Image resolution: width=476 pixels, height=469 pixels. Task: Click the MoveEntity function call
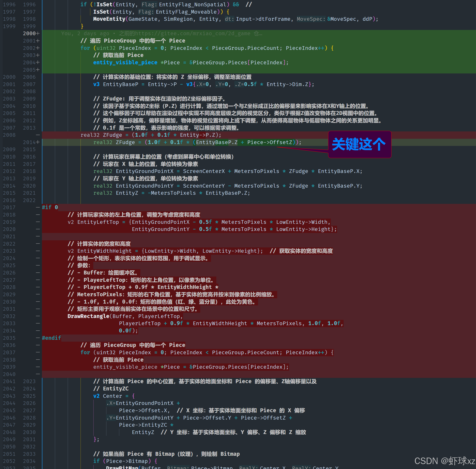tap(109, 19)
